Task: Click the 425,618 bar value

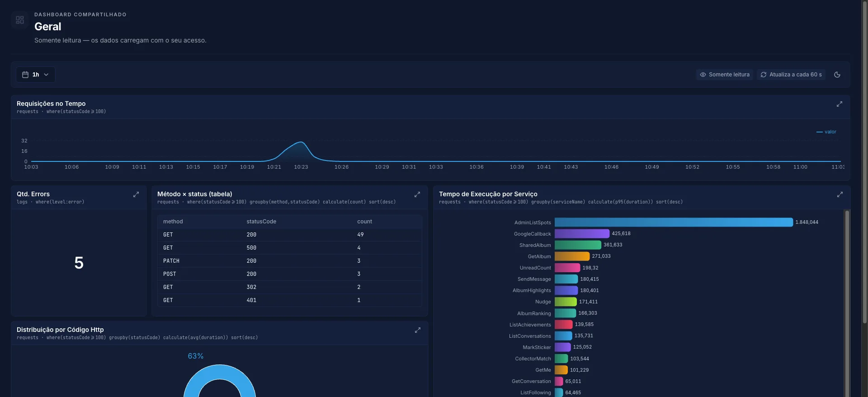Action: [621, 233]
